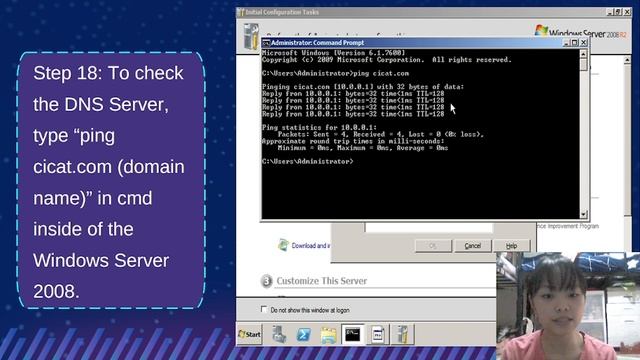The width and height of the screenshot is (640, 360).
Task: Click the Initial Configuration Tasks scrollbar up arrow
Action: point(627,60)
